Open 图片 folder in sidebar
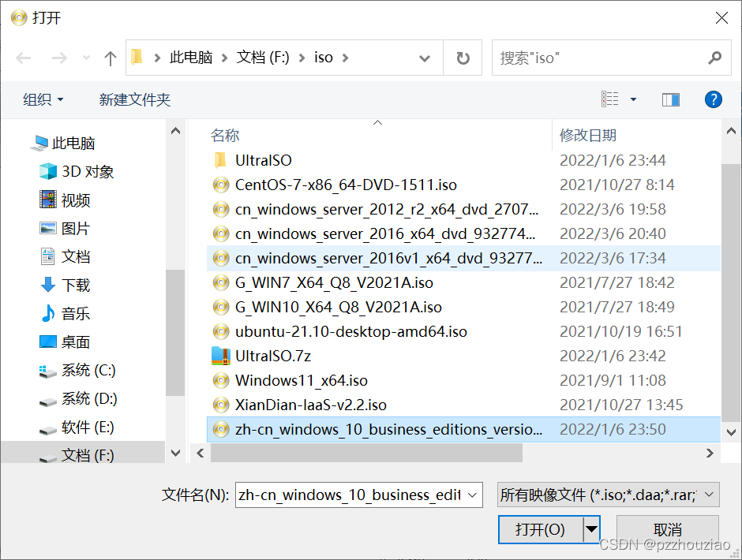The image size is (742, 560). point(65,229)
